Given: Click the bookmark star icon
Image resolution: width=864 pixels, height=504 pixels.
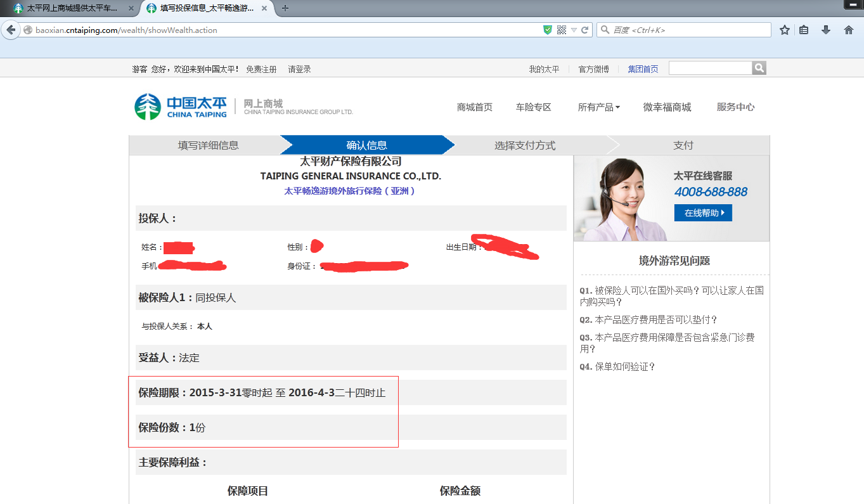Looking at the screenshot, I should click(785, 30).
